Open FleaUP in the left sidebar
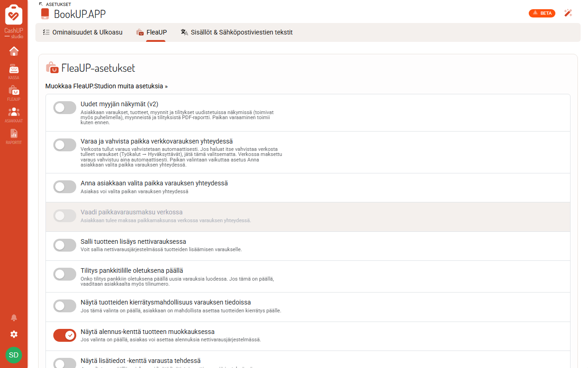 click(x=14, y=93)
